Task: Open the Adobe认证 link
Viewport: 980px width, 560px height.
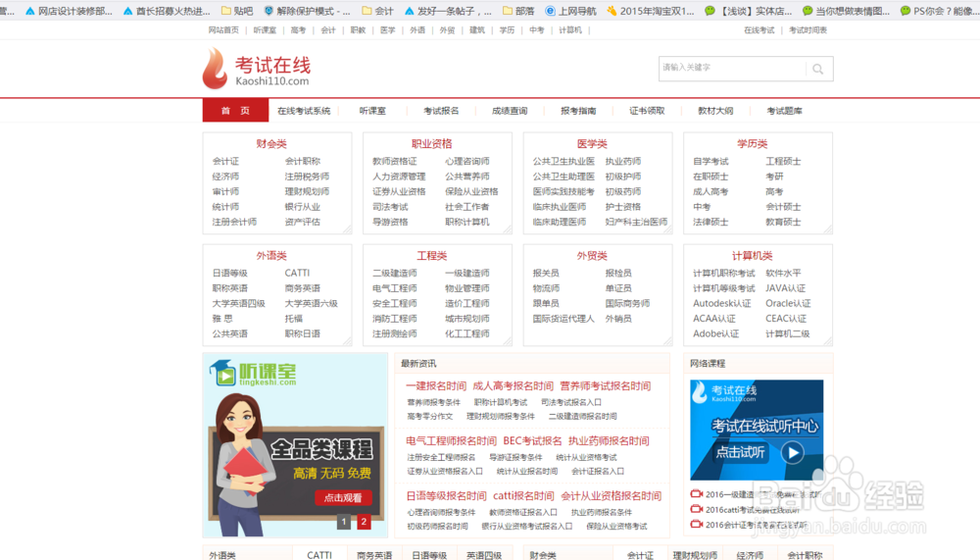Action: click(x=715, y=333)
